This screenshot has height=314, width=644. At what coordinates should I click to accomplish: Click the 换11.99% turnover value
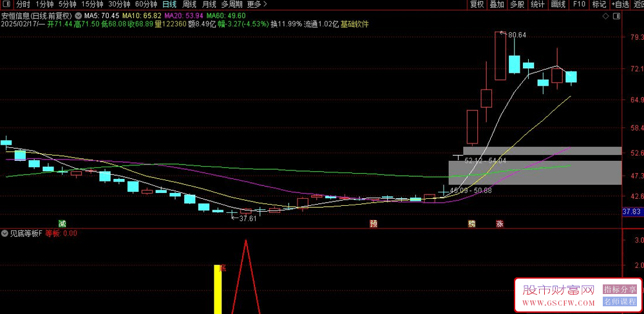(287, 24)
